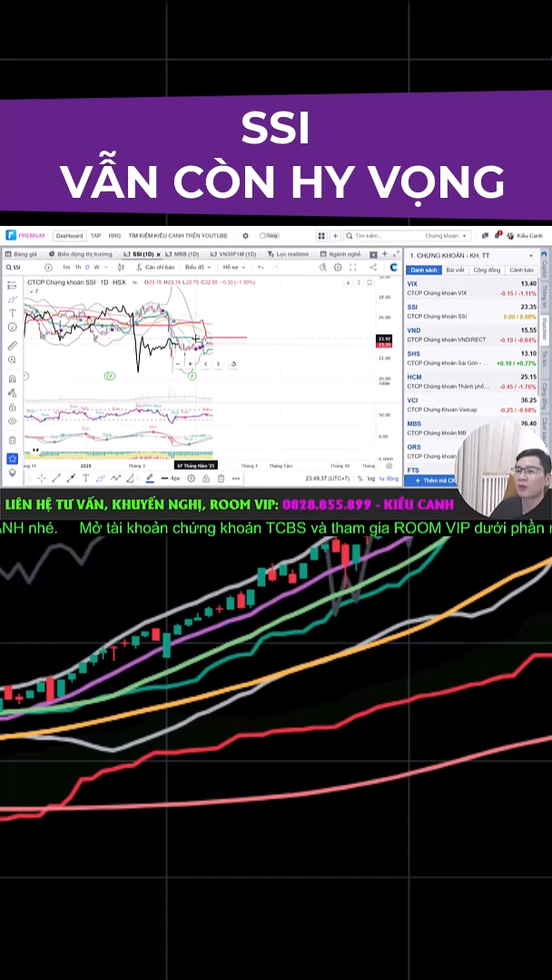Open settings gear in the top bar
The image size is (552, 980).
coord(246,236)
